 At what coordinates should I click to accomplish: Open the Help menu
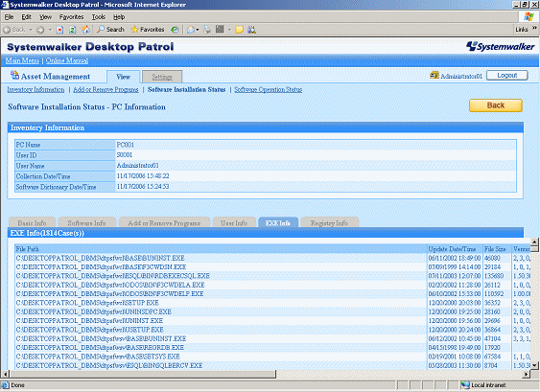coord(119,17)
